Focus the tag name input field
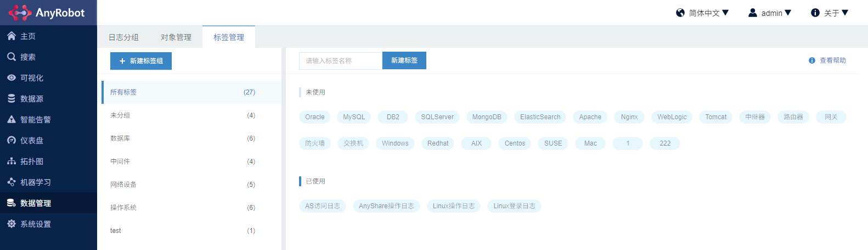Screen dimensions: 868x250 340,61
